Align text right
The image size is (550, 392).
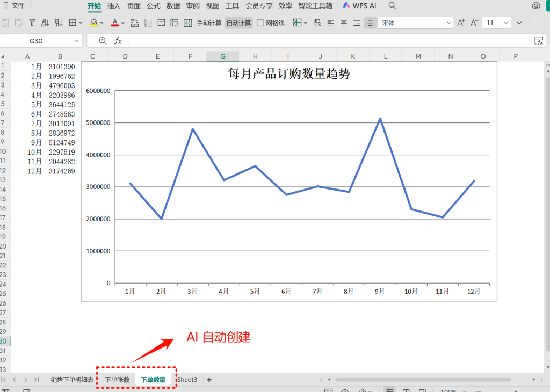pyautogui.click(x=357, y=23)
